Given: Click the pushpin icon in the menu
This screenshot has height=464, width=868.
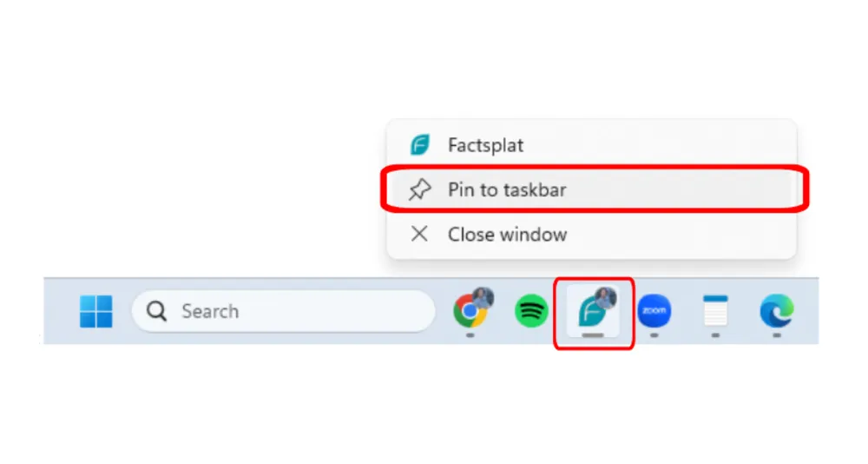Looking at the screenshot, I should pyautogui.click(x=419, y=189).
